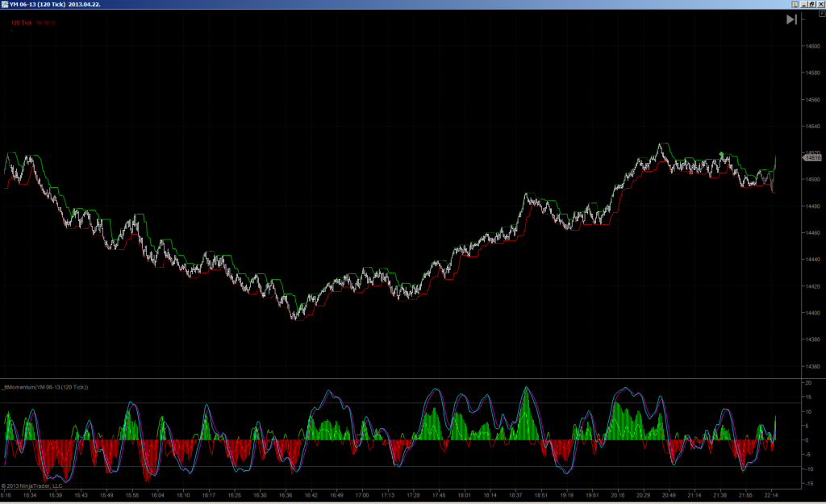Click the 15:34 time axis label

pos(30,495)
